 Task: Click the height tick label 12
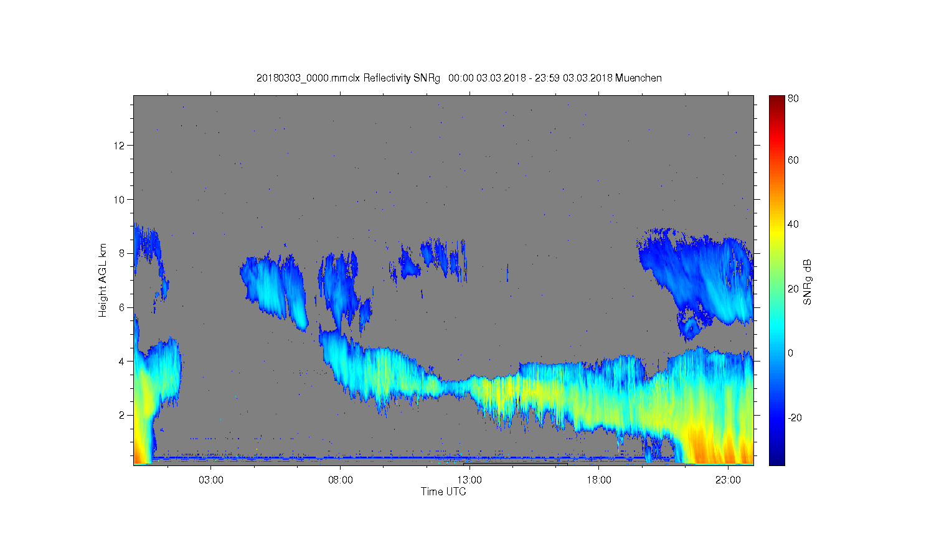click(120, 146)
